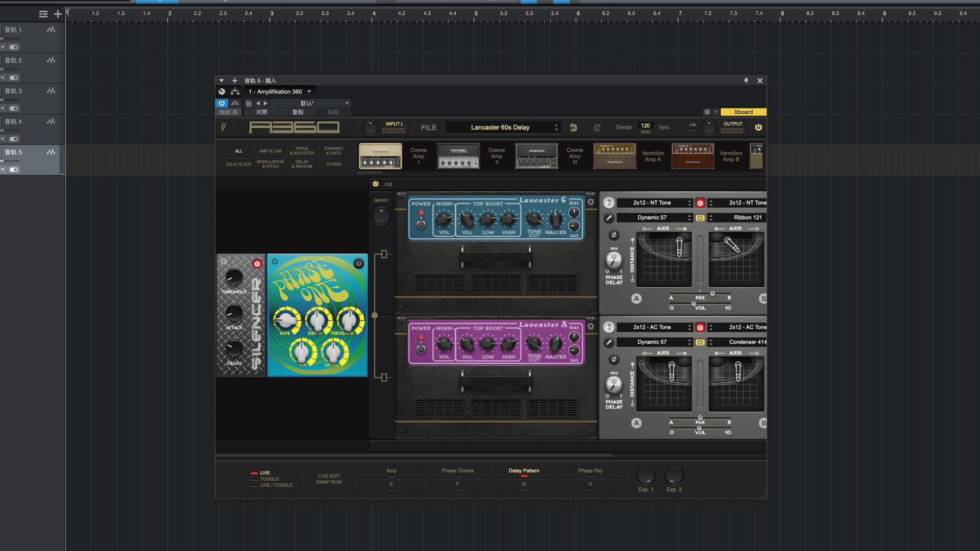Open Lancaster A amp settings gear
The height and width of the screenshot is (551, 980).
591,326
